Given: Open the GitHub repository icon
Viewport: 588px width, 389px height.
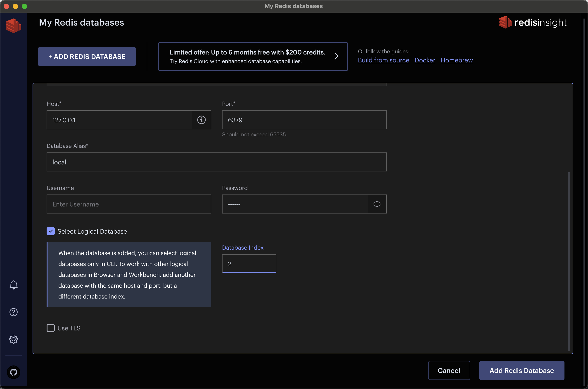Looking at the screenshot, I should [14, 372].
